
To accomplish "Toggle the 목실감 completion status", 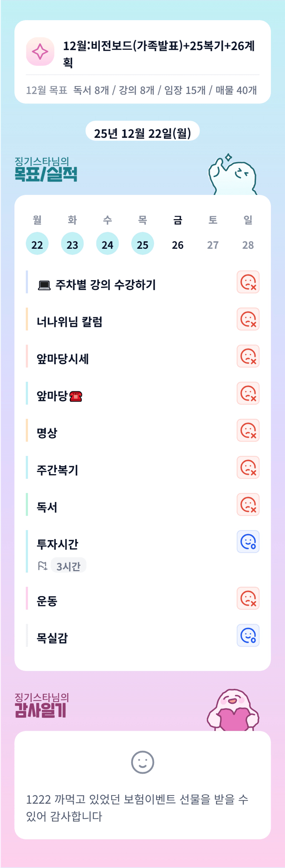I will pos(248,635).
